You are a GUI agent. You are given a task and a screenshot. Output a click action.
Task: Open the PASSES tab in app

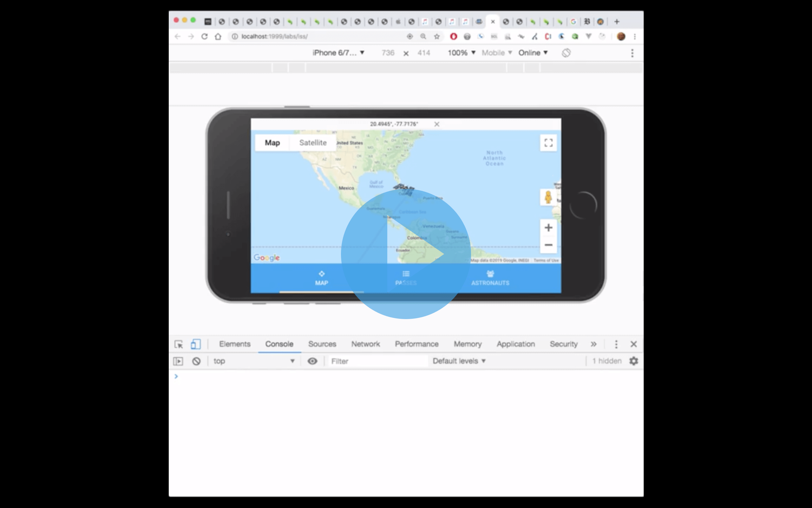pos(406,278)
